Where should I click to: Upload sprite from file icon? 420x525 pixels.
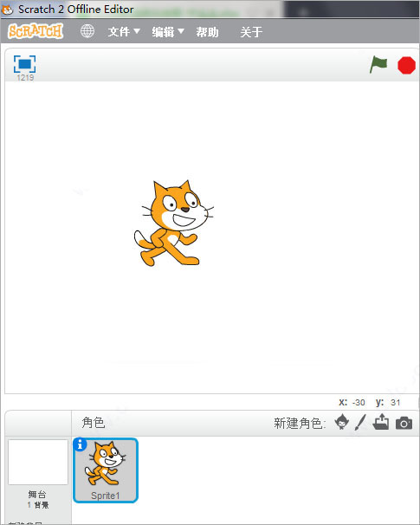pos(380,422)
